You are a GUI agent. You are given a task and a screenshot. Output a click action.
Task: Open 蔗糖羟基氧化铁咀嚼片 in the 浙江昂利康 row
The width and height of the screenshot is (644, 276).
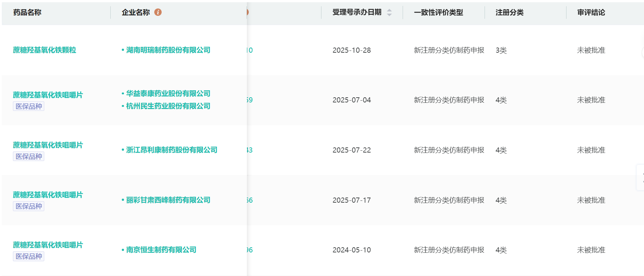(x=48, y=145)
